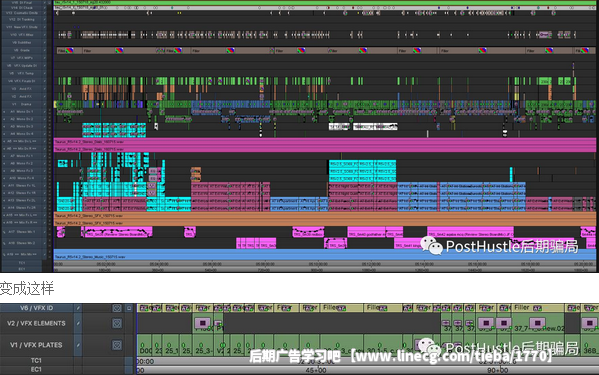Click the color effect icon on first Filler clip in Grade track
The height and width of the screenshot is (375, 599).
70,50
